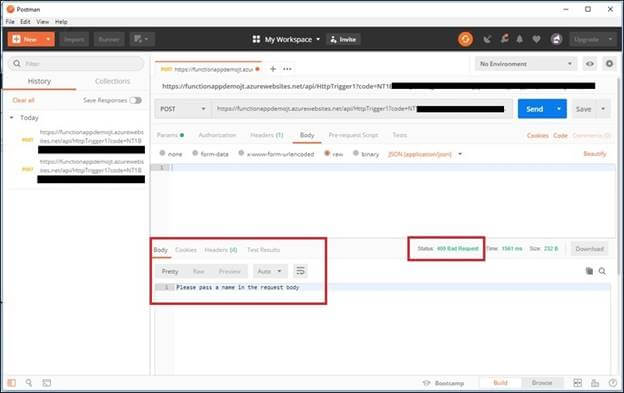
Task: Open the No Environment dropdown
Action: 526,64
